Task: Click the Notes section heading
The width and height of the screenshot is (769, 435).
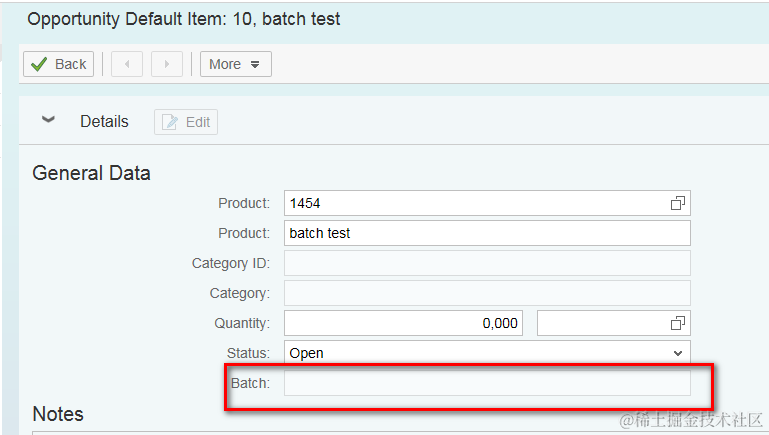Action: click(x=58, y=414)
